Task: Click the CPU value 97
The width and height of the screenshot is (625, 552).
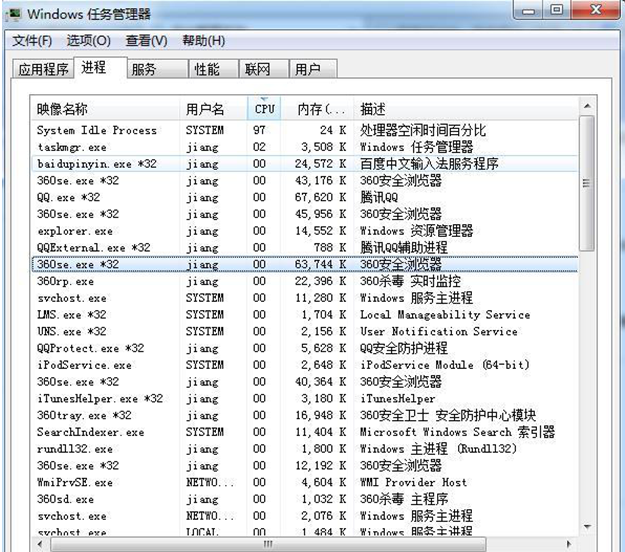Action: [259, 130]
